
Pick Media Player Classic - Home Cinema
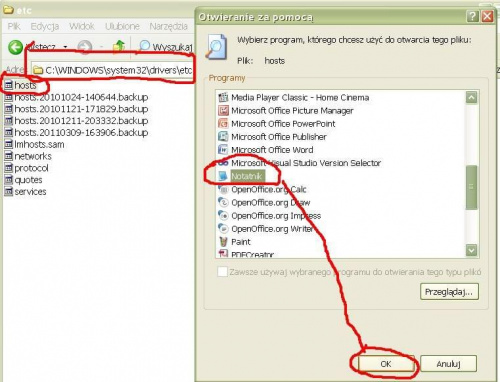click(x=294, y=97)
